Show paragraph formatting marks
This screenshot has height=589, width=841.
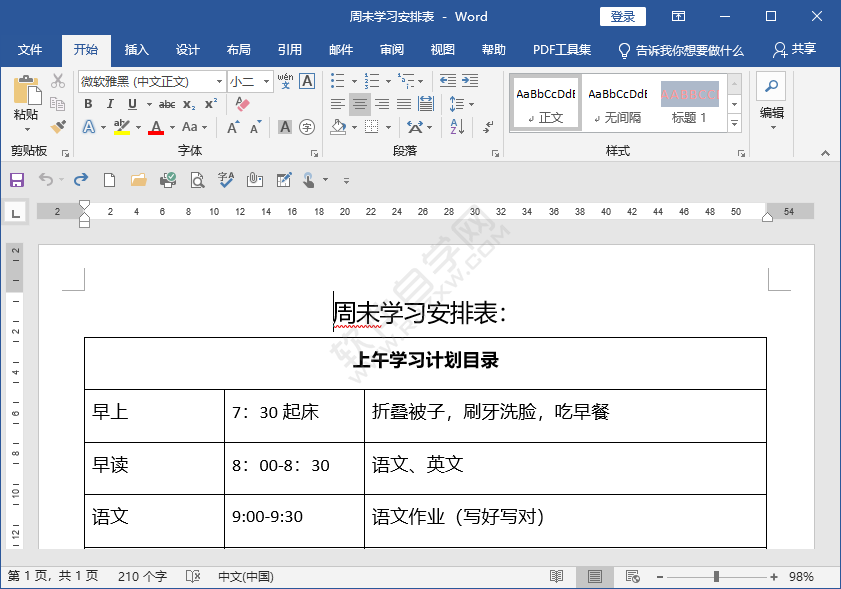coord(489,127)
